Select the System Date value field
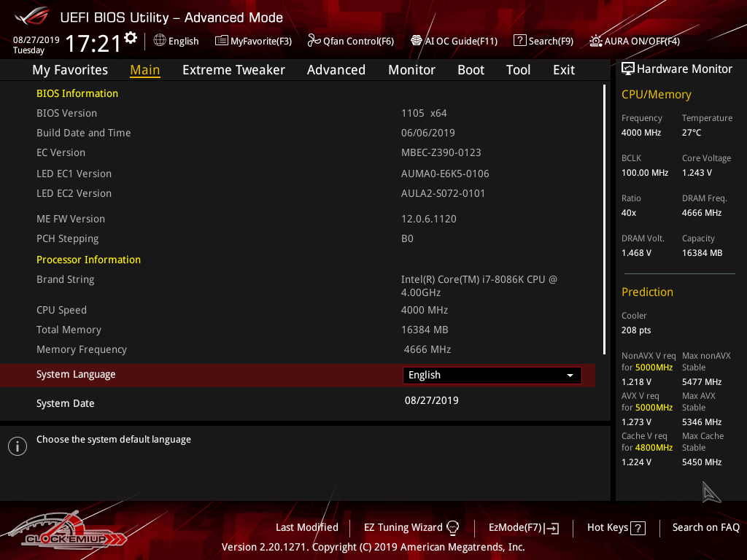The height and width of the screenshot is (560, 747). pyautogui.click(x=431, y=400)
